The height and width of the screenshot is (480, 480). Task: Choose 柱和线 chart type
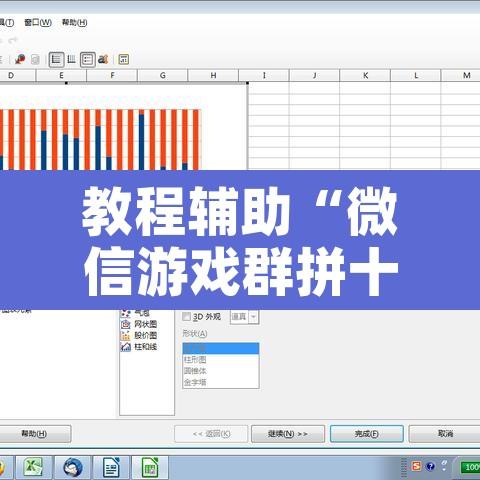pos(145,347)
